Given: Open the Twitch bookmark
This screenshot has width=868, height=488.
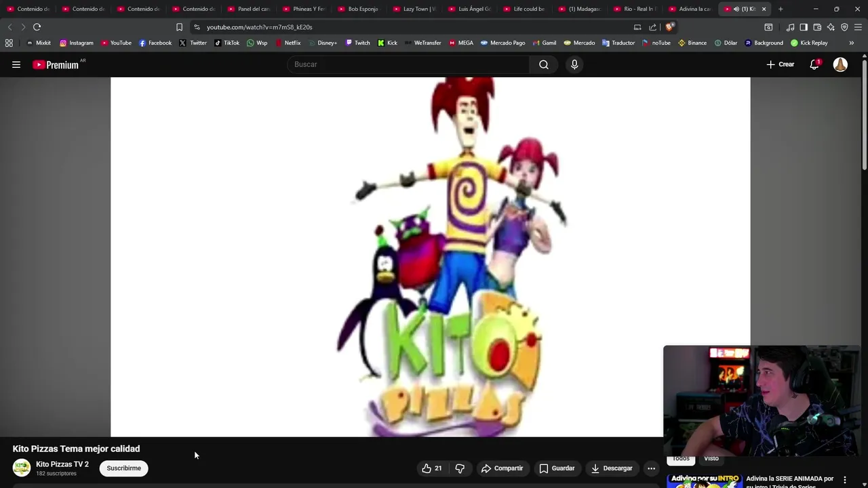Looking at the screenshot, I should coord(358,43).
